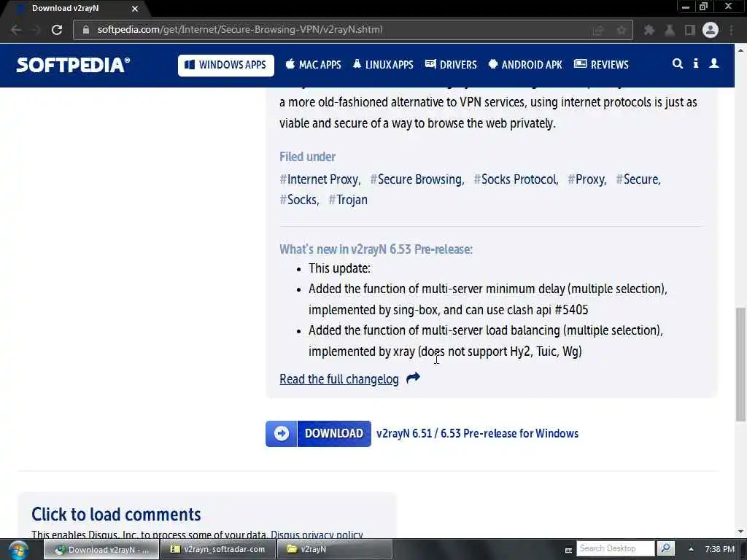Go back with the browser back arrow

pos(16,29)
